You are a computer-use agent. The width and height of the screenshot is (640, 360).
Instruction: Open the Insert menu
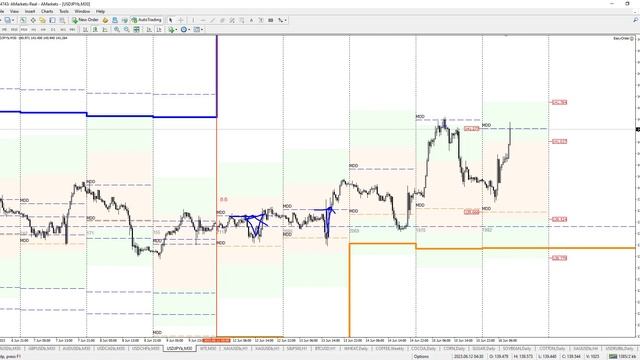point(30,11)
